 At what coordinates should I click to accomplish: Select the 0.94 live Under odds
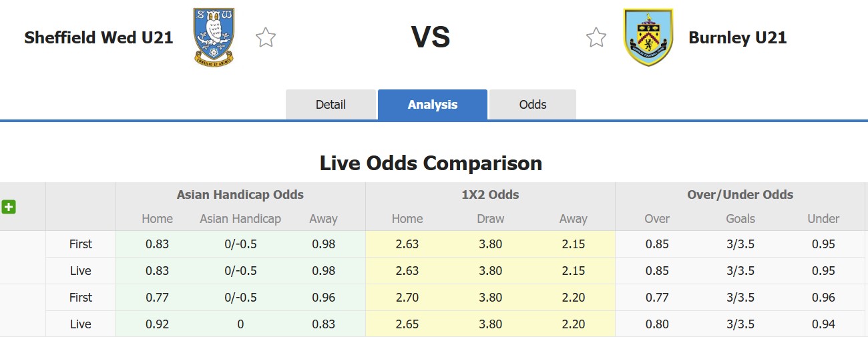[x=823, y=324]
